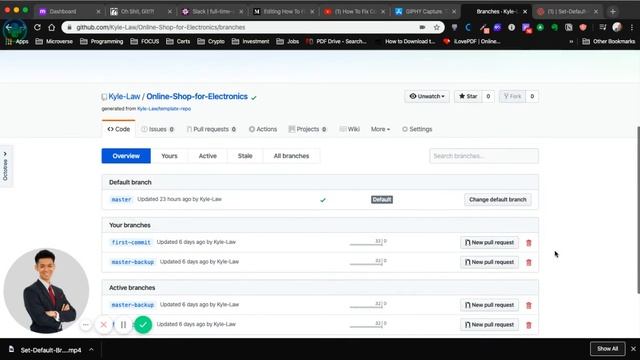Delete the first-commit branch in Your branches
The height and width of the screenshot is (360, 640).
tap(529, 243)
